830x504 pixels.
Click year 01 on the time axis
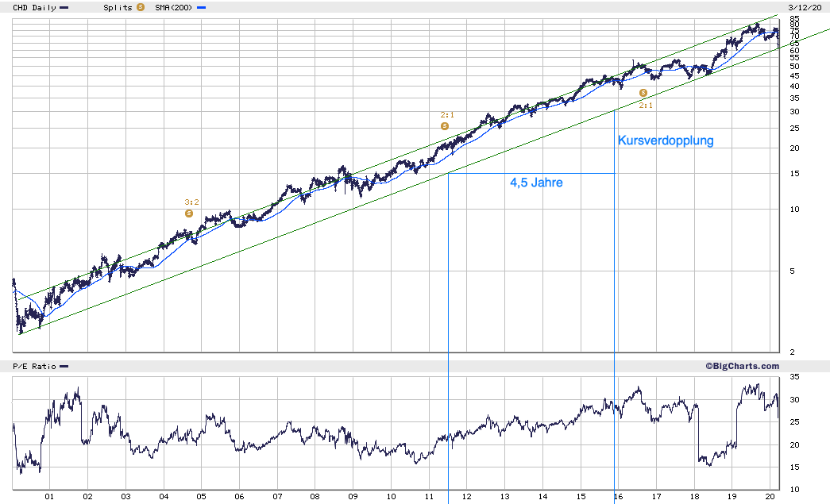point(49,497)
